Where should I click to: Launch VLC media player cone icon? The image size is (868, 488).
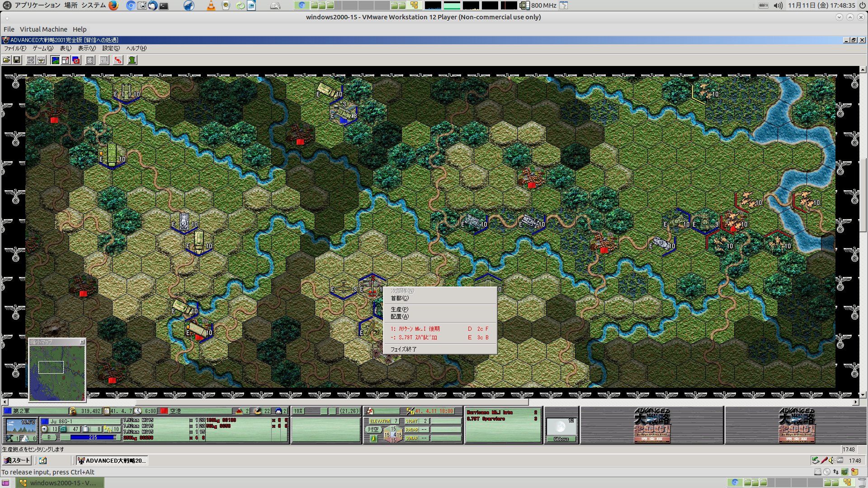point(211,5)
